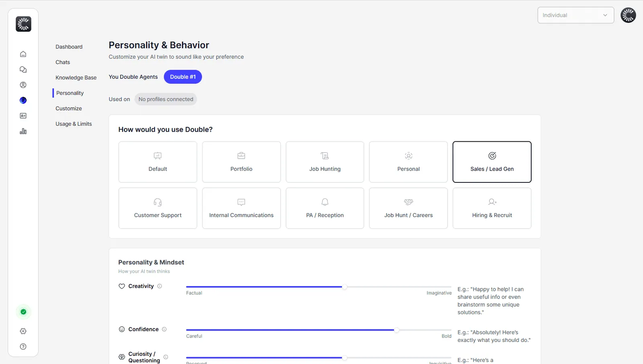Choose the Portfolio use case card
Image resolution: width=643 pixels, height=364 pixels.
[241, 162]
